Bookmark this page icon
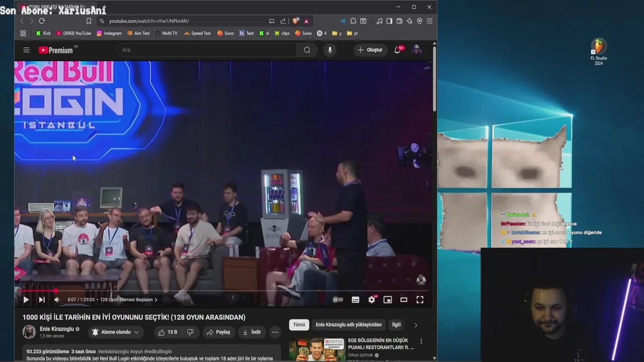Image resolution: width=644 pixels, height=362 pixels. click(89, 21)
